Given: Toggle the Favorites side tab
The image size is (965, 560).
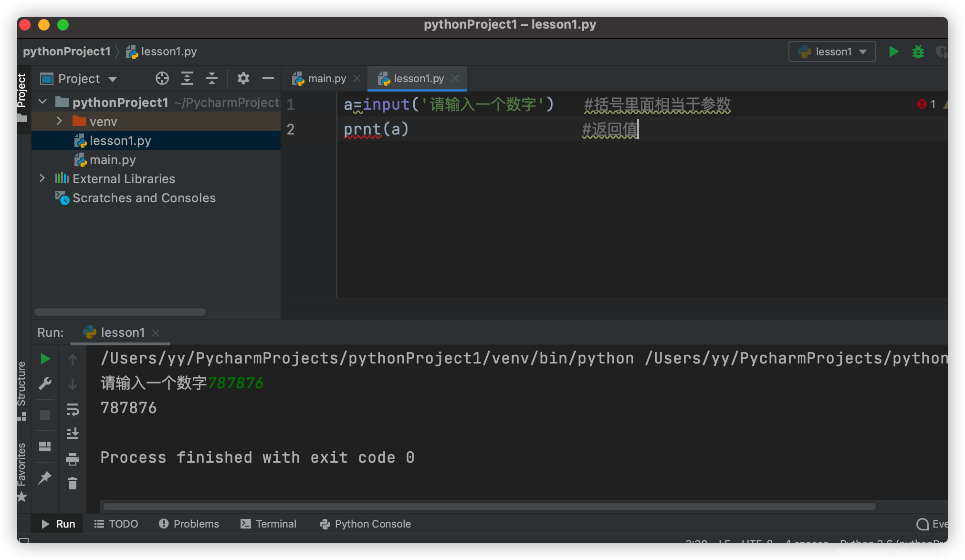Looking at the screenshot, I should [22, 472].
